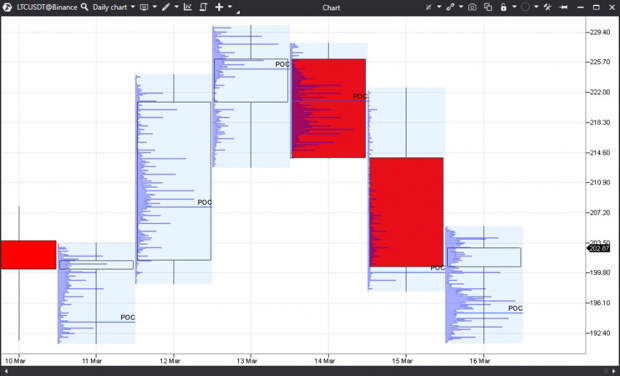Expand the Daily chart timeframe dropdown
The width and height of the screenshot is (620, 376).
pos(133,7)
